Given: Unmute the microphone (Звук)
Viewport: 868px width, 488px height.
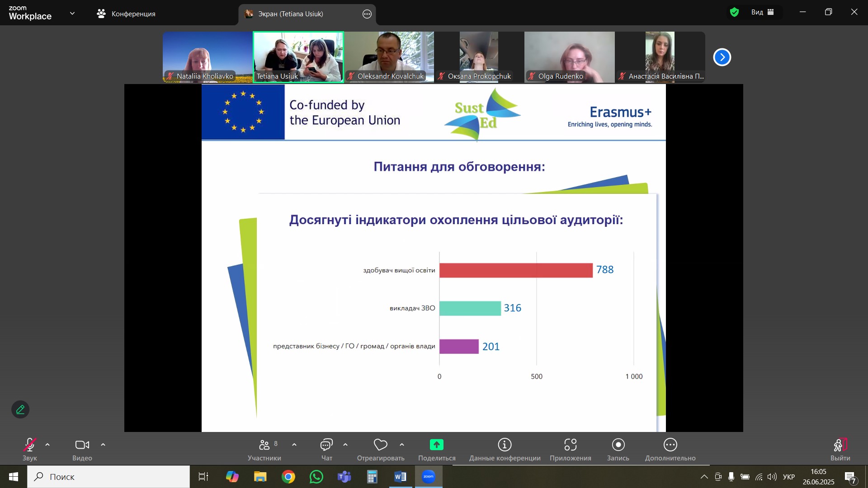Looking at the screenshot, I should pos(30,446).
